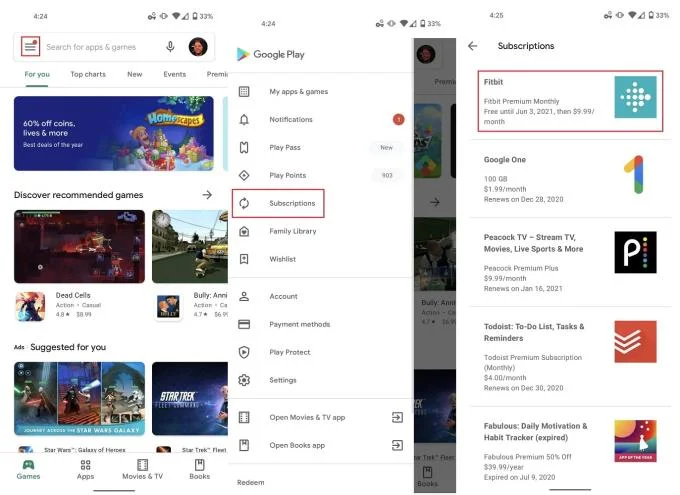Open the Star Wars Galaxy of Heroes ad image
This screenshot has height=495, width=680.
click(x=79, y=399)
